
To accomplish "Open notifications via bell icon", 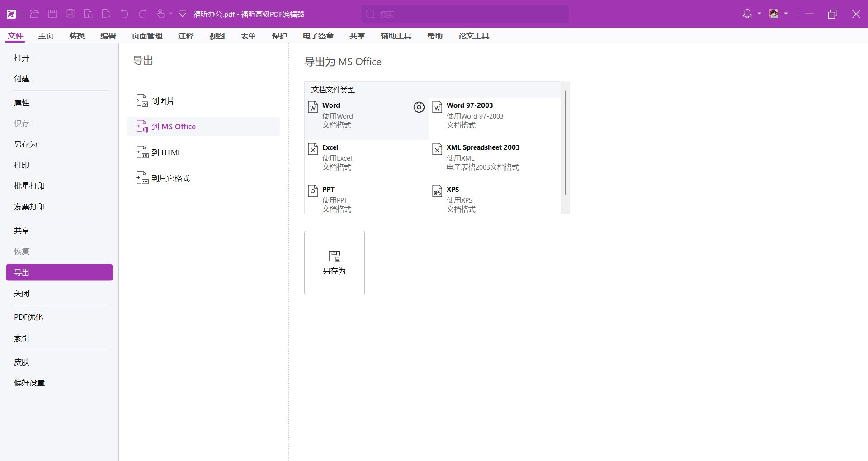I will 747,14.
